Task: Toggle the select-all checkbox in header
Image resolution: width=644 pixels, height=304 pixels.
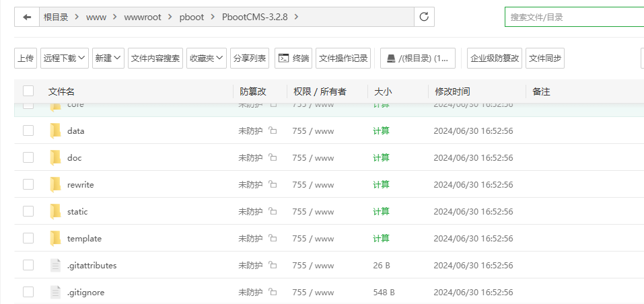Action: (x=28, y=91)
